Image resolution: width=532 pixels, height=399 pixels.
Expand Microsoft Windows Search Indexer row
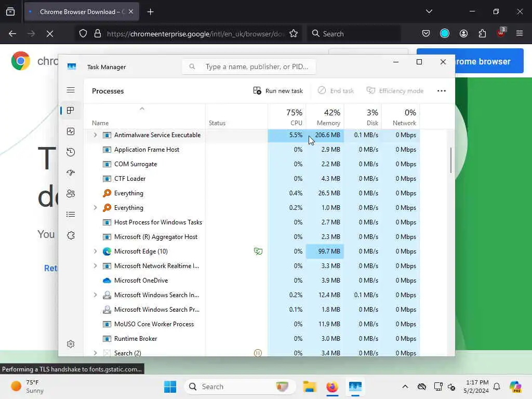click(x=96, y=295)
